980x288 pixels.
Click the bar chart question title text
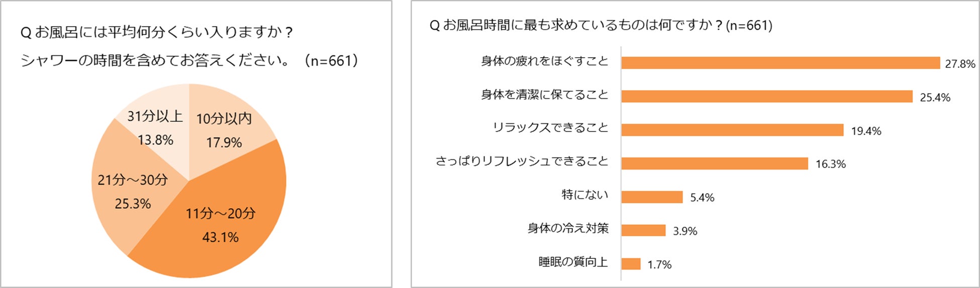click(x=601, y=25)
